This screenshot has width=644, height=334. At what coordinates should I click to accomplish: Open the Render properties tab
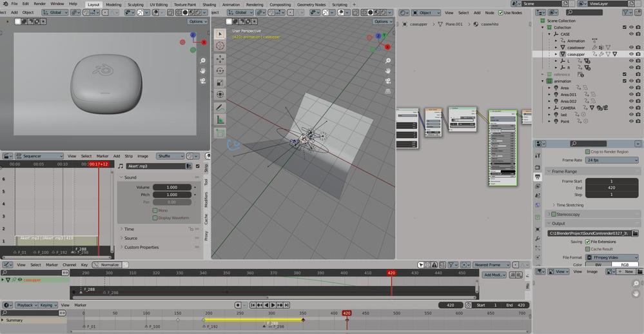(538, 167)
